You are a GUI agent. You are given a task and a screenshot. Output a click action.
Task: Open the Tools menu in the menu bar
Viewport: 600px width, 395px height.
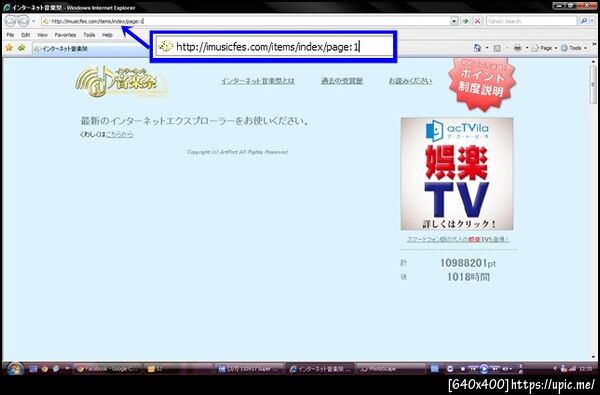[89, 35]
